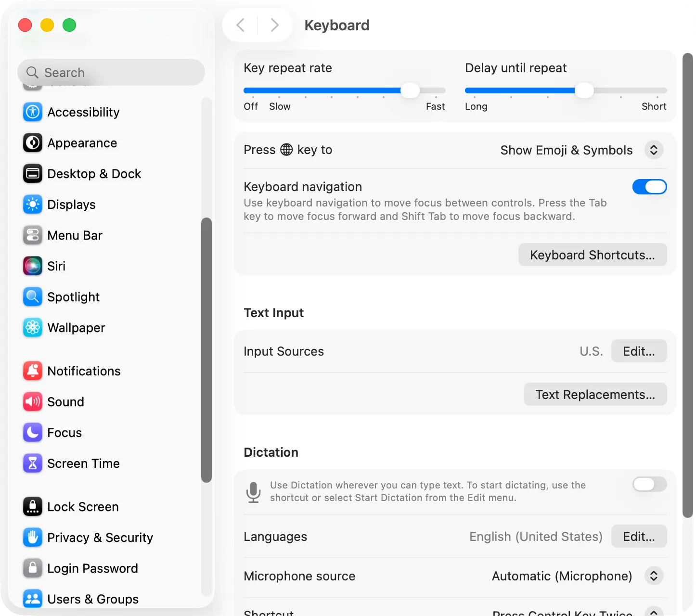The image size is (696, 616).
Task: Click the Login Password lock icon
Action: tap(33, 568)
